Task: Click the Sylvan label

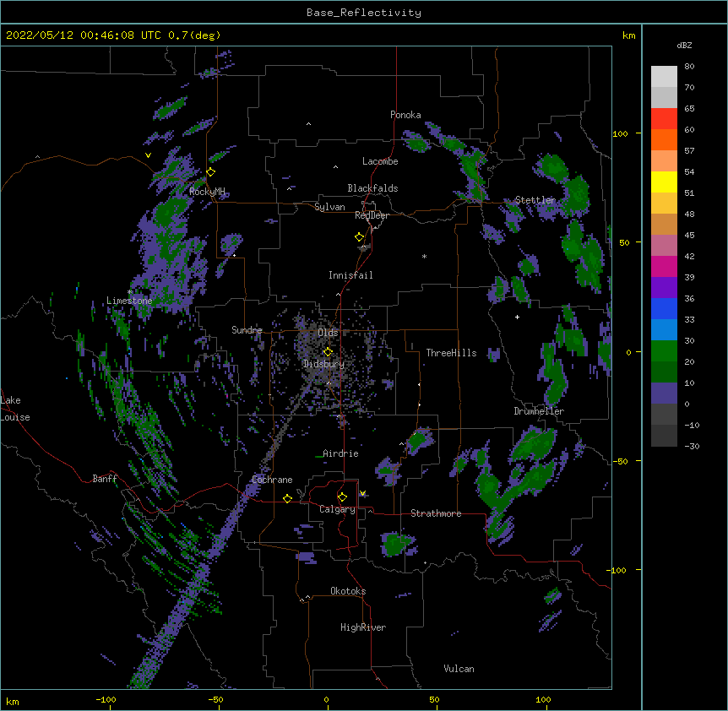Action: coord(329,207)
